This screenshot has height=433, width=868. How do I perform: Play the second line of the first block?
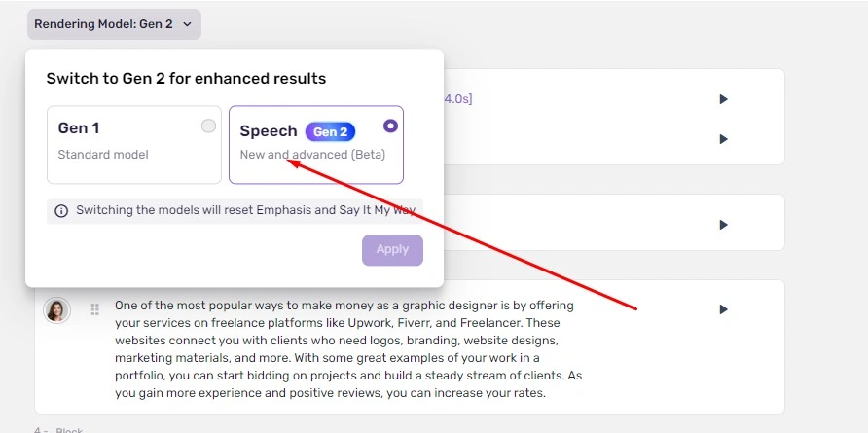pyautogui.click(x=723, y=139)
